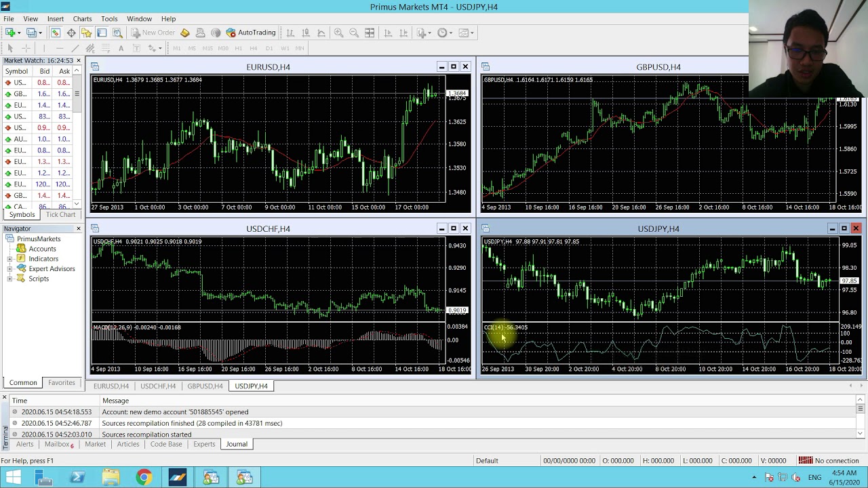Toggle chart auto scroll
Image resolution: width=868 pixels, height=488 pixels.
(x=388, y=33)
